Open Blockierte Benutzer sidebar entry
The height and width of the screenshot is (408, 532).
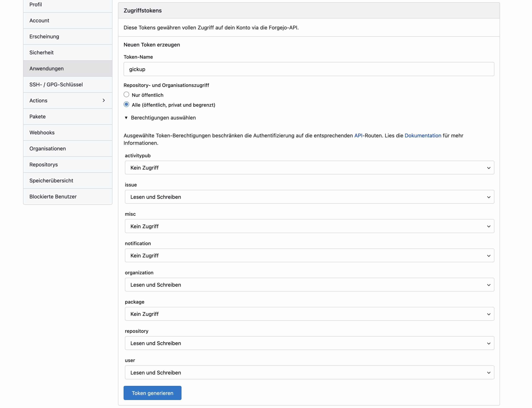53,196
